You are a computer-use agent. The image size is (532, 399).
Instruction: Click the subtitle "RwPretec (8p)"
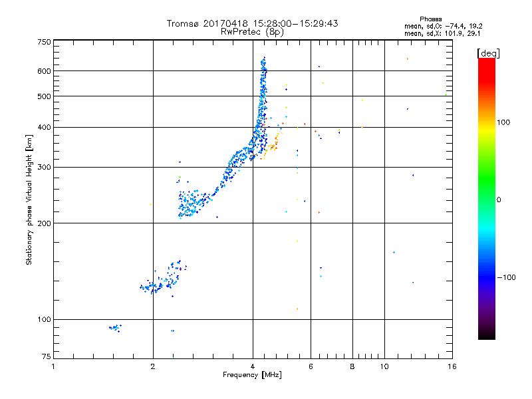click(252, 32)
